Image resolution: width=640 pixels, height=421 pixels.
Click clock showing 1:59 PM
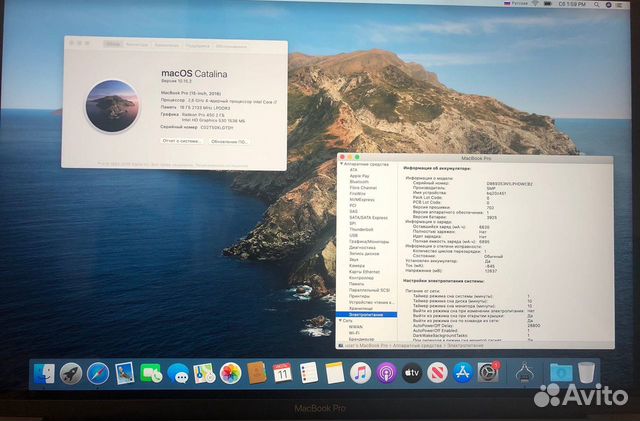click(572, 4)
